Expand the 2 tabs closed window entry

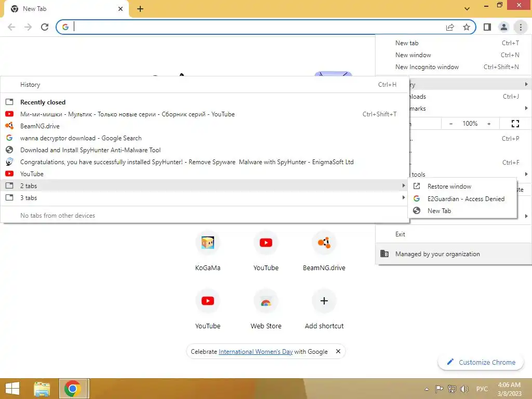click(x=205, y=186)
